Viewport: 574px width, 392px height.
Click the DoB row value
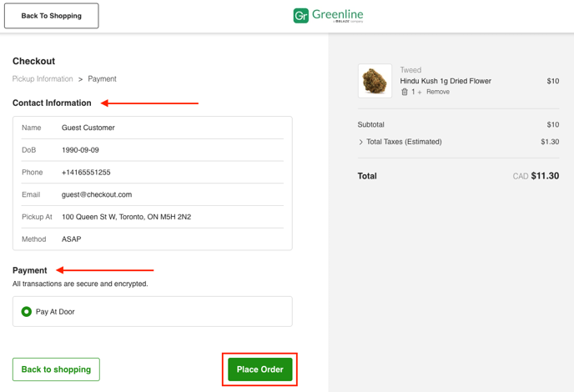click(x=80, y=150)
